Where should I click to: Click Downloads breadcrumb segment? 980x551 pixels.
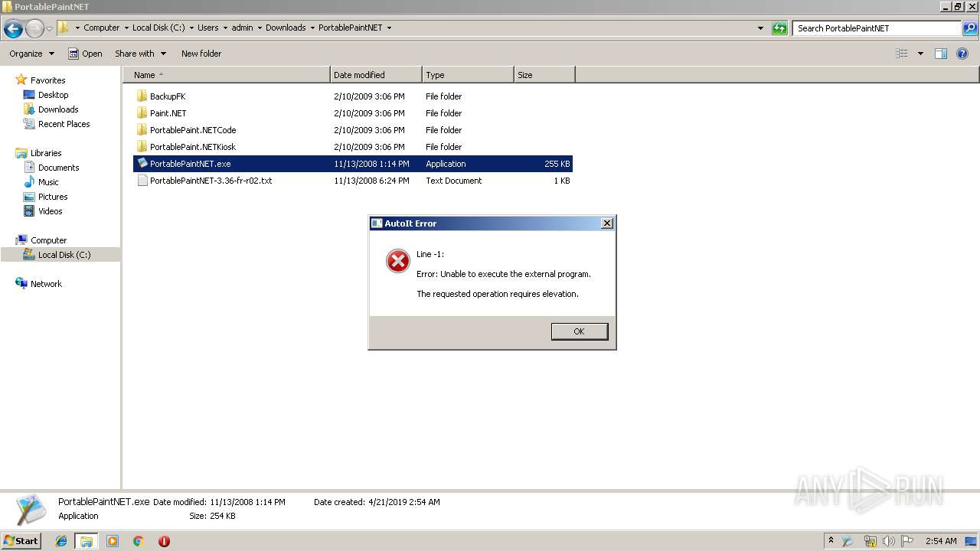coord(286,28)
